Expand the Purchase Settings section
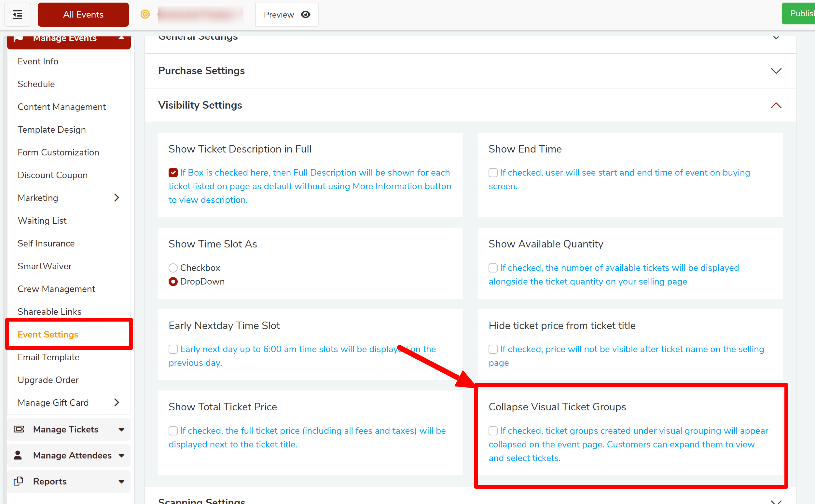815x504 pixels. click(x=776, y=71)
